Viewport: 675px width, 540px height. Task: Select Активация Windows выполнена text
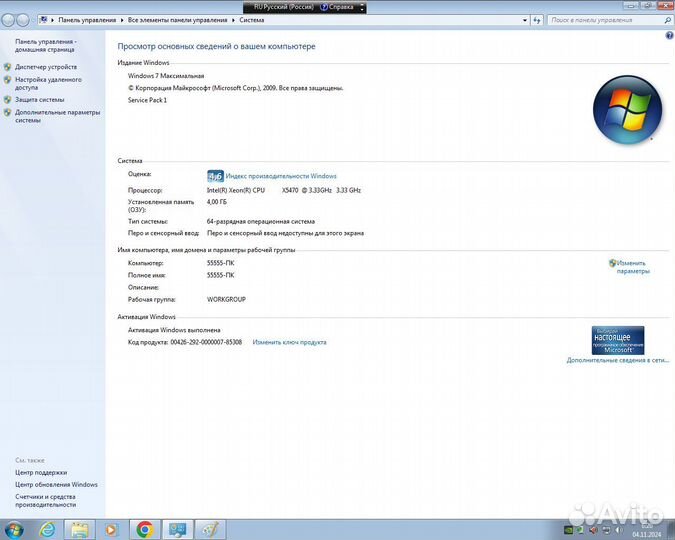[x=174, y=330]
